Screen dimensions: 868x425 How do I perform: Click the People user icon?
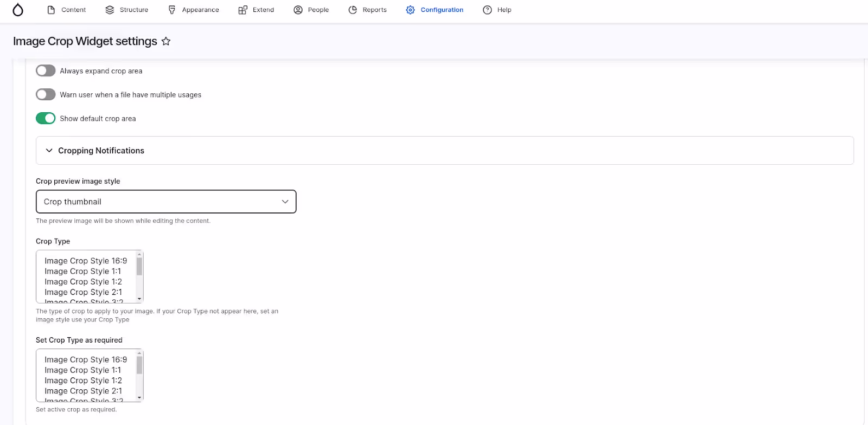click(x=298, y=10)
